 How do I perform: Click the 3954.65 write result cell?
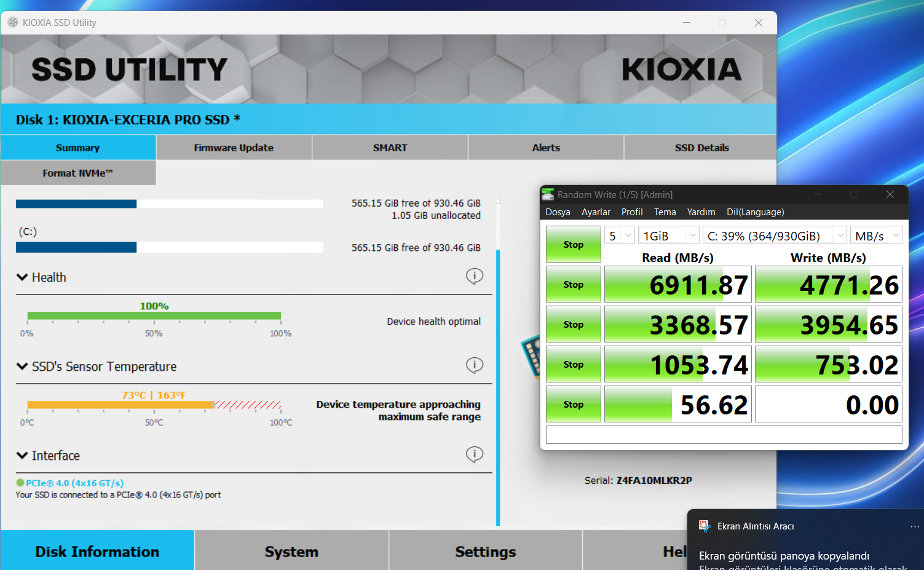click(x=829, y=324)
